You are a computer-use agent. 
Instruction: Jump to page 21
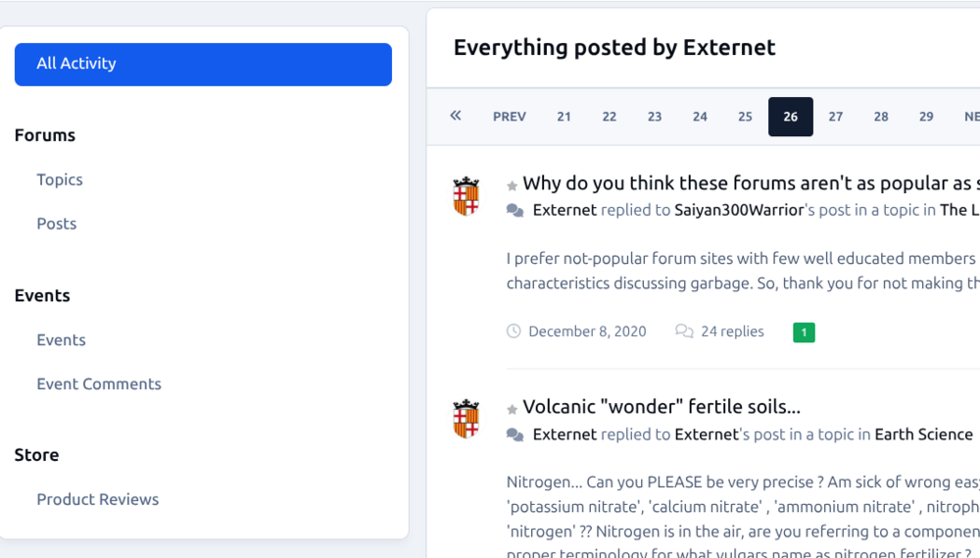coord(563,117)
